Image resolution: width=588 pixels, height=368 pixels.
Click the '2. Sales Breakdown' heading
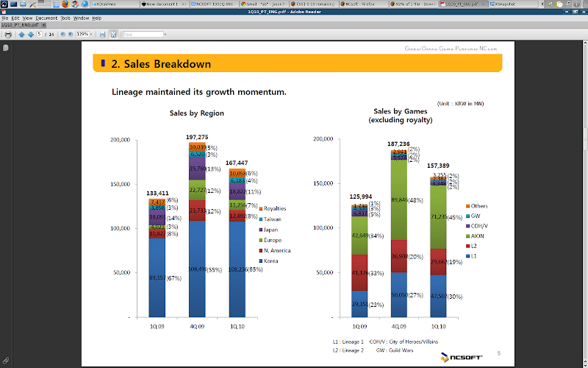pyautogui.click(x=161, y=64)
